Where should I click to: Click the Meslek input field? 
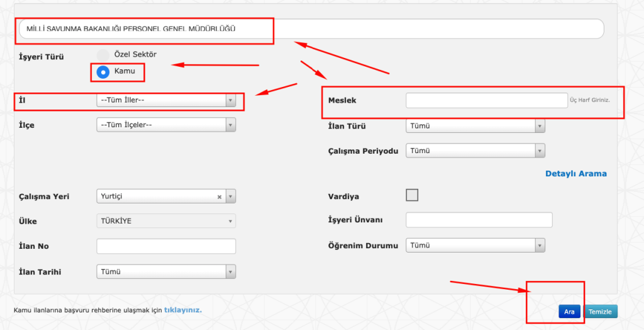click(486, 100)
